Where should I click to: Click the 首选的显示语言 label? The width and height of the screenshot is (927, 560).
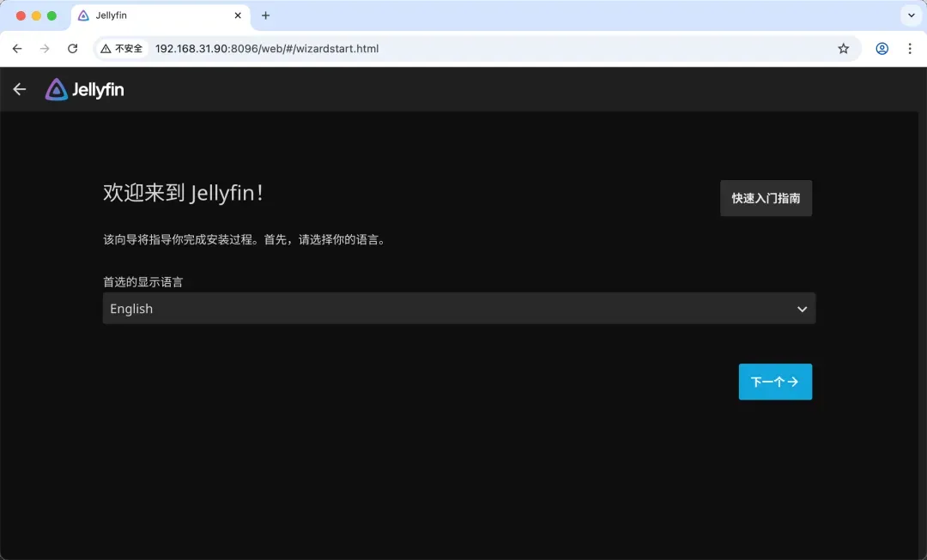(x=143, y=282)
